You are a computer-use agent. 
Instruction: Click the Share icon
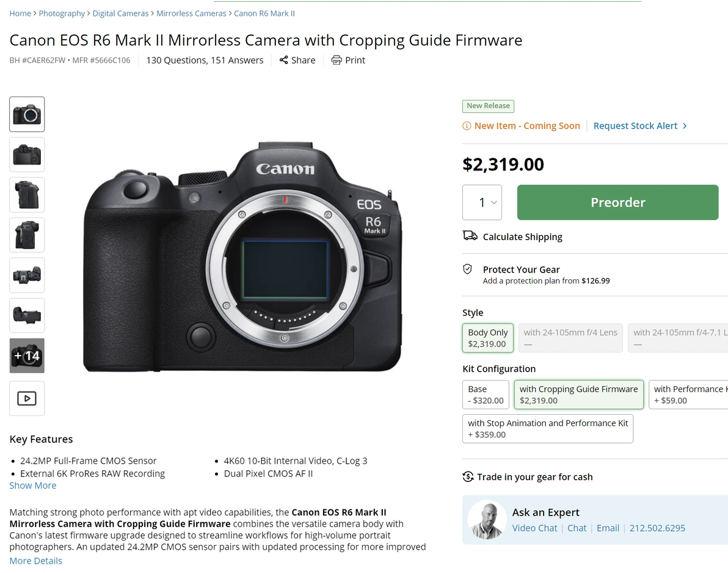coord(283,60)
